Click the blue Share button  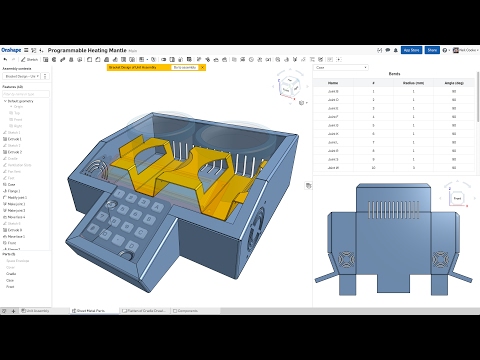coord(432,50)
